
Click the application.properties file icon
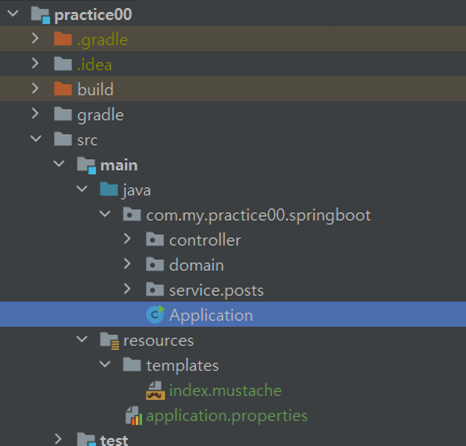coord(134,416)
